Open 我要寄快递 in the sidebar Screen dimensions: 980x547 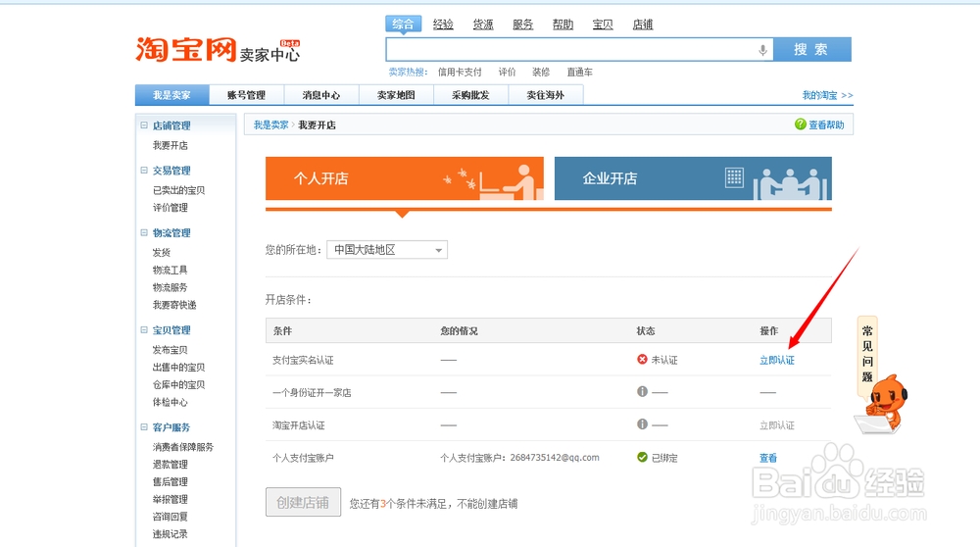click(x=174, y=305)
